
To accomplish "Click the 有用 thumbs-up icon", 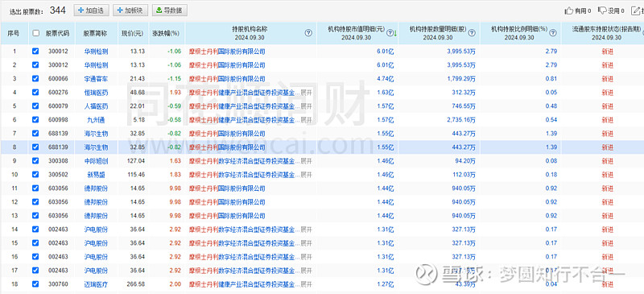I will (569, 10).
